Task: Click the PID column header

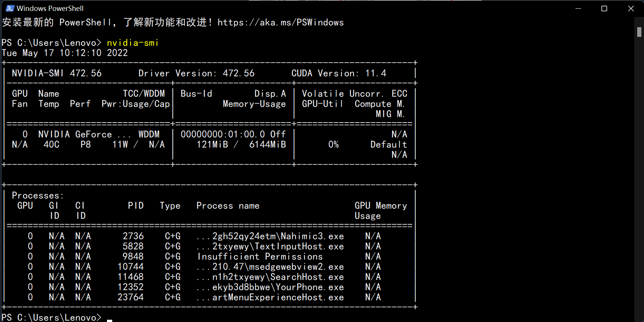Action: (136, 206)
